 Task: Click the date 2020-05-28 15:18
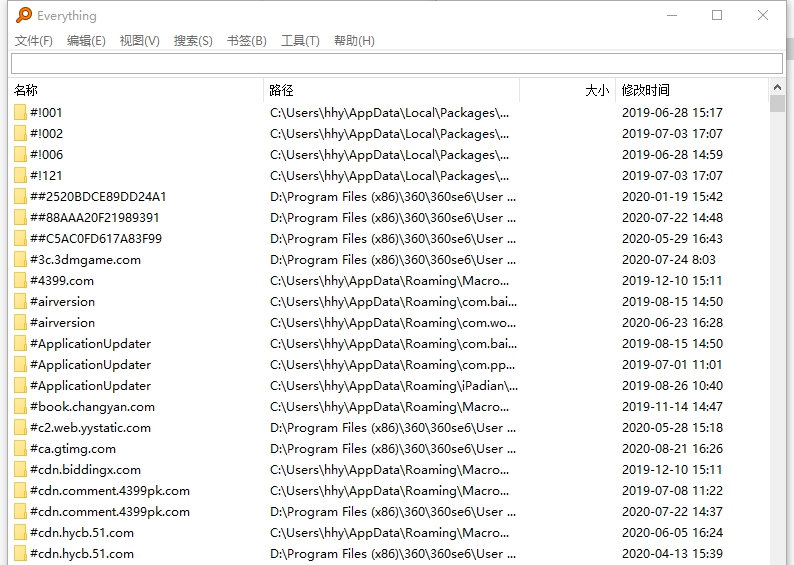(672, 428)
